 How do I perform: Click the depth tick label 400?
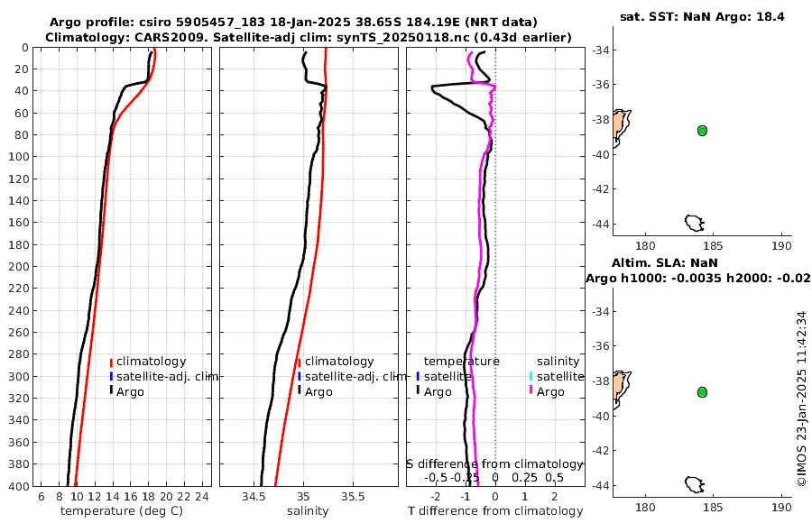click(x=18, y=486)
